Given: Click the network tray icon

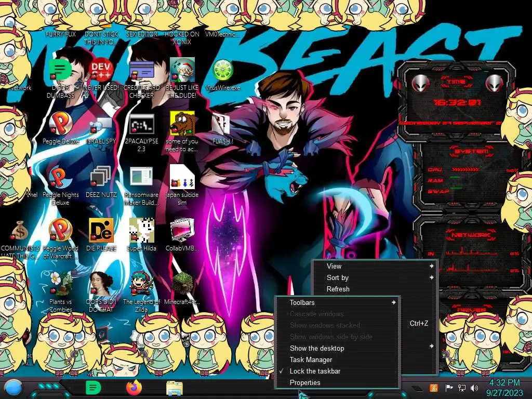Looking at the screenshot, I should click(461, 388).
